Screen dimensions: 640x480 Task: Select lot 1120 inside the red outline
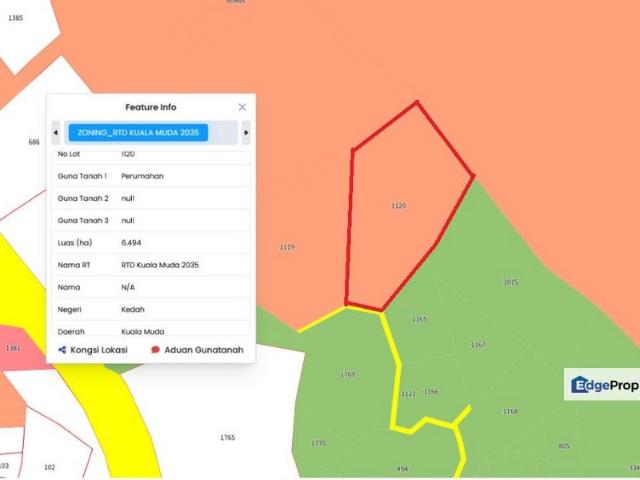399,206
